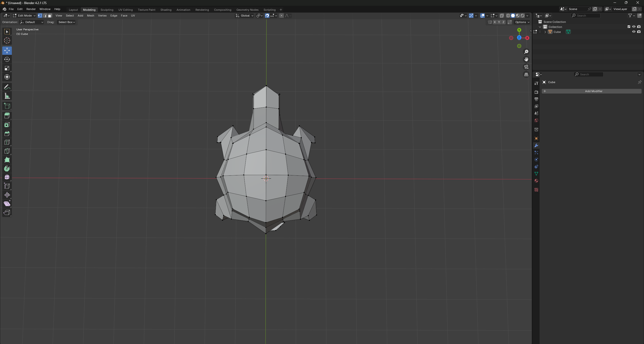The height and width of the screenshot is (344, 644).
Task: Open the Orientation Default dropdown
Action: pyautogui.click(x=32, y=22)
